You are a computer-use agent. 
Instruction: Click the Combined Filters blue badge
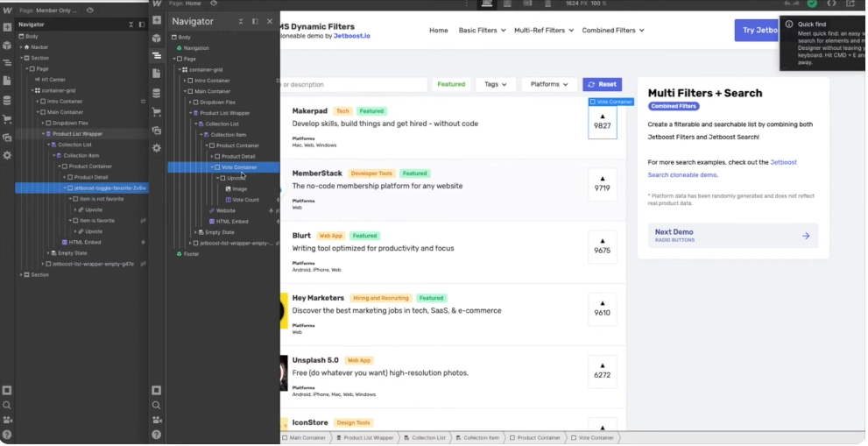(x=674, y=106)
